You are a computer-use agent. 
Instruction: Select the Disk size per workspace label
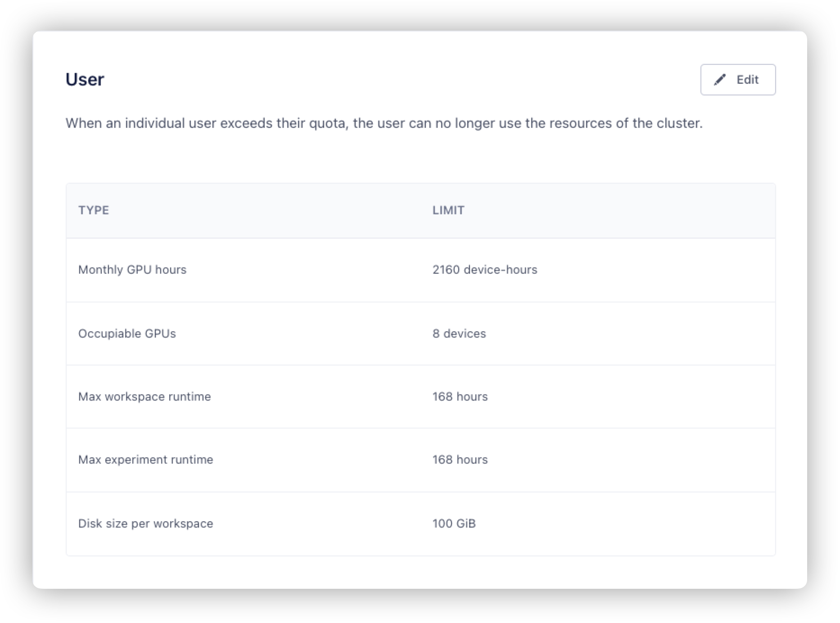(146, 524)
